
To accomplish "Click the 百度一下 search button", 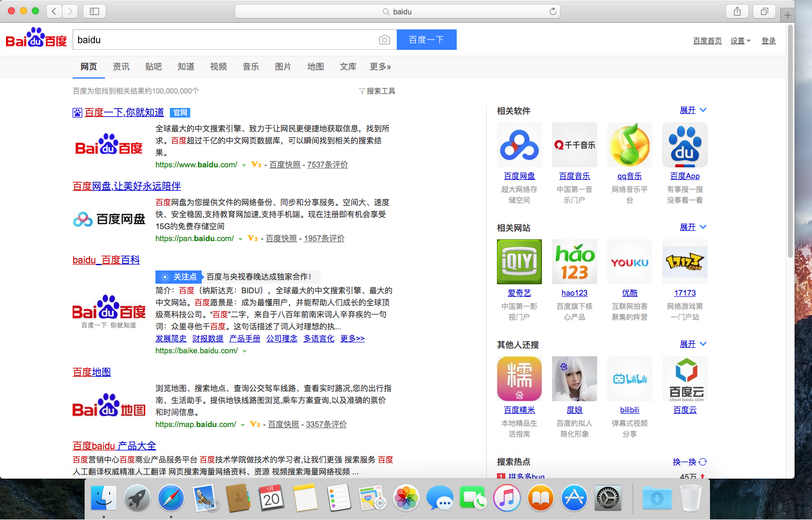I will [x=427, y=40].
